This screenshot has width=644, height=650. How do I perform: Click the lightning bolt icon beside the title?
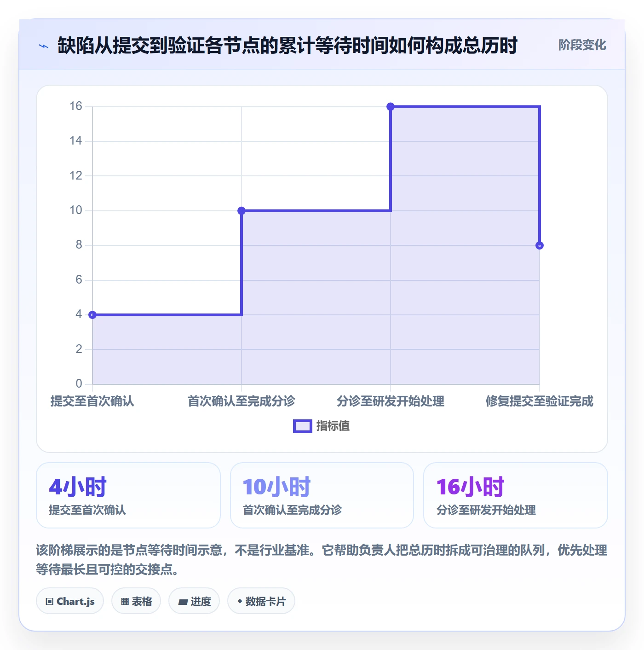click(44, 46)
